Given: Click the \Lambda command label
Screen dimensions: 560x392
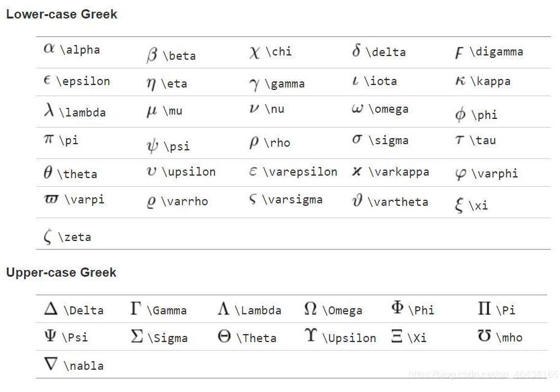Looking at the screenshot, I should 258,310.
